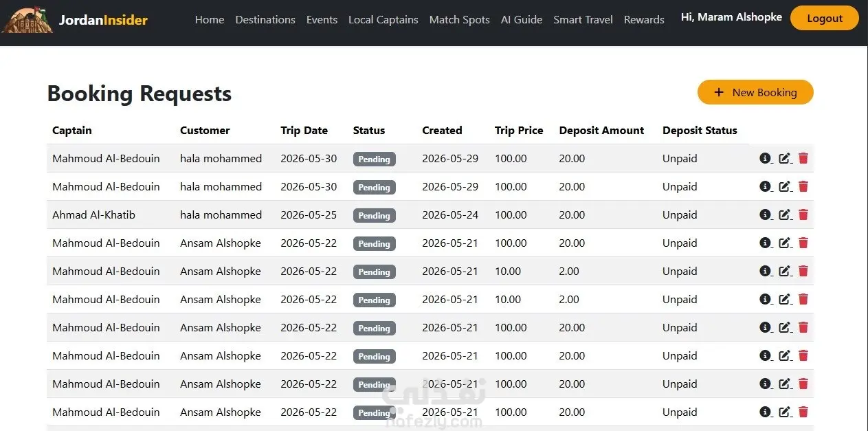Click trash icon of last visible booking row

[803, 412]
